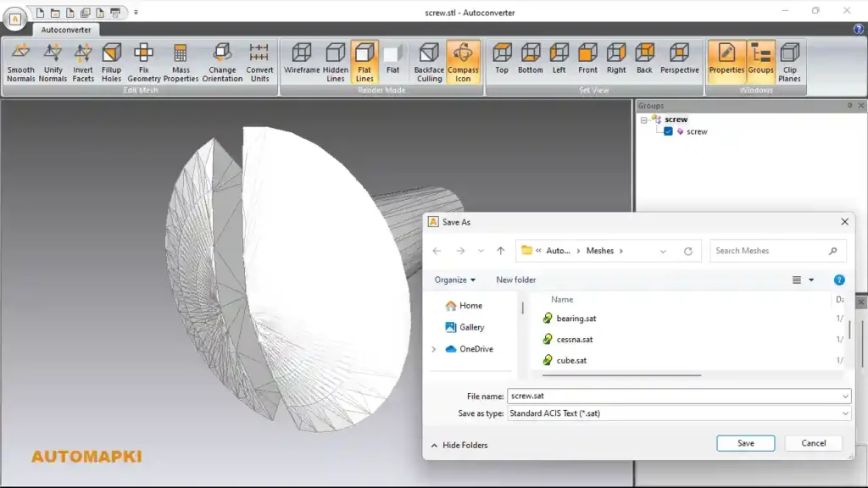Toggle Backface Culling

429,62
